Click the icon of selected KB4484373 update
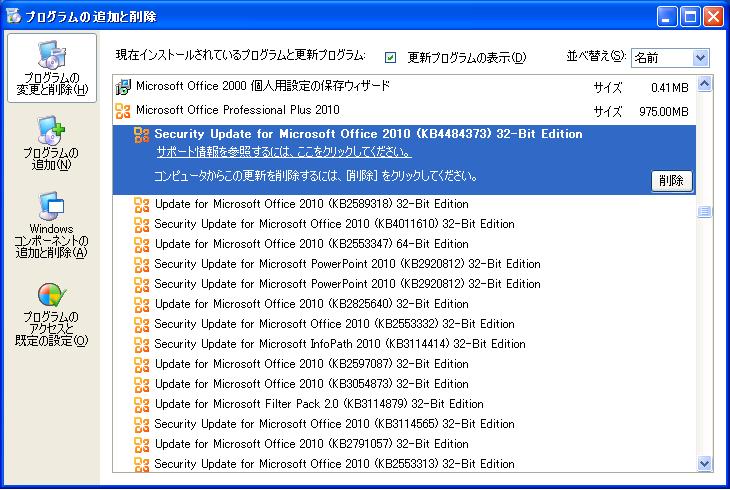The width and height of the screenshot is (730, 490). tap(142, 135)
